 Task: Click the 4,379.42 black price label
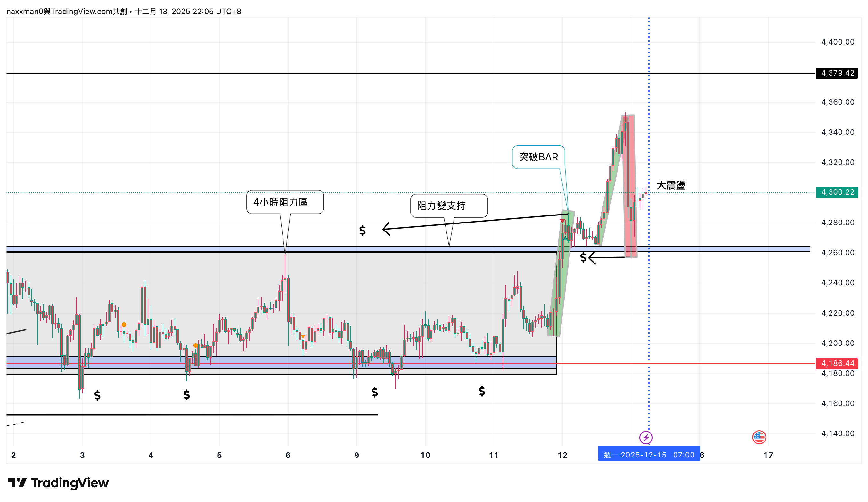pyautogui.click(x=837, y=73)
